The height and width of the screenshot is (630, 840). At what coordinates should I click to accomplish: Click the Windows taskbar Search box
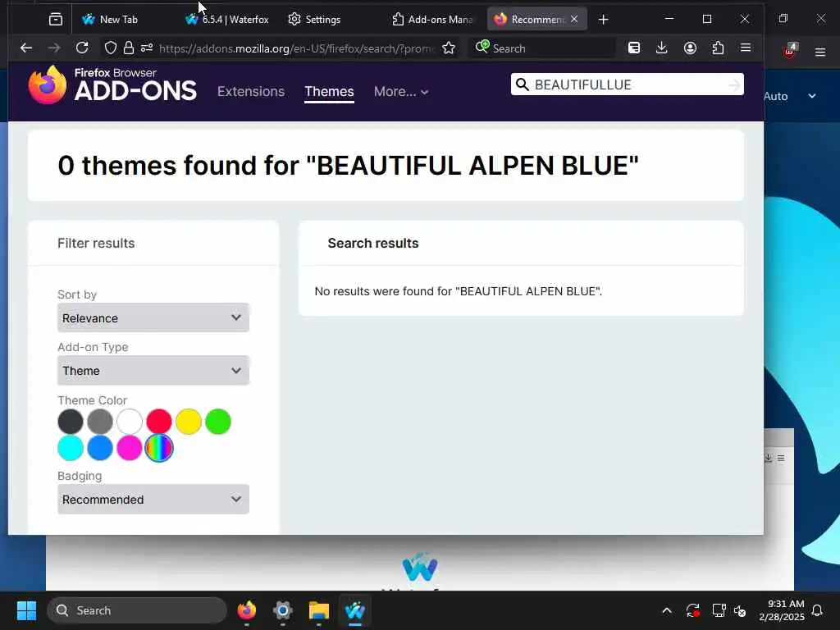pyautogui.click(x=137, y=610)
